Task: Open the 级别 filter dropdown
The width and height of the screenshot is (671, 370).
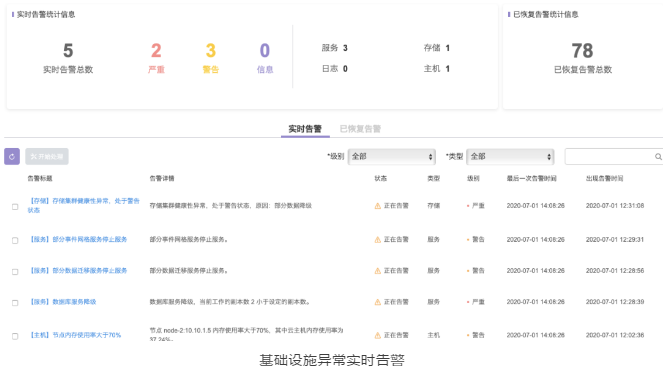Action: point(392,157)
